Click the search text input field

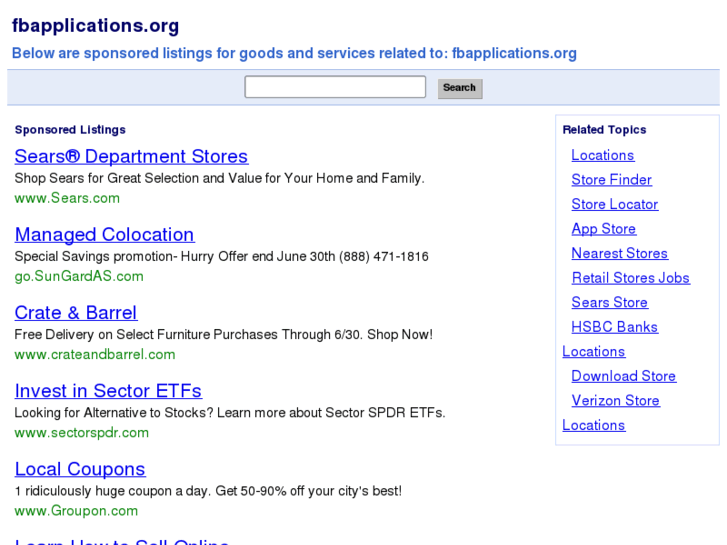click(x=335, y=87)
